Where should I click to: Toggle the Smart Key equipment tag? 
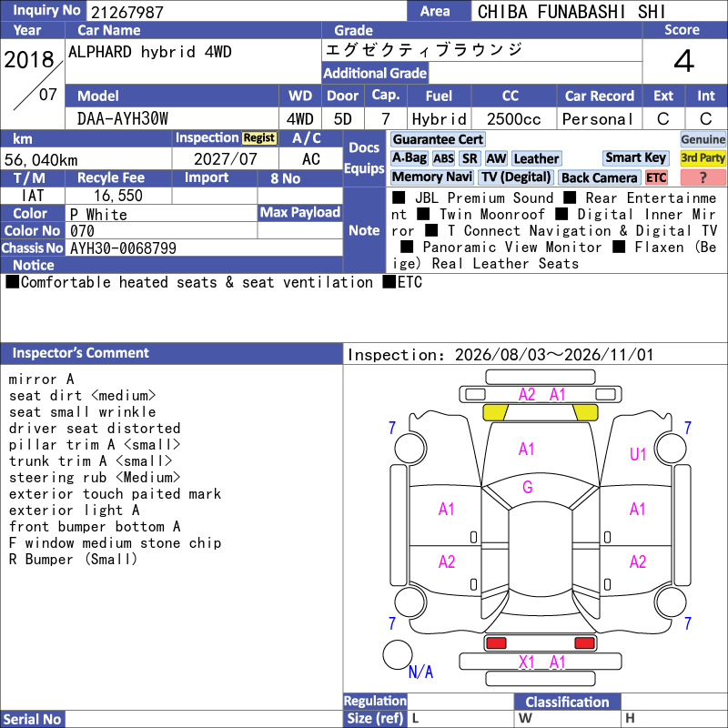(x=636, y=157)
